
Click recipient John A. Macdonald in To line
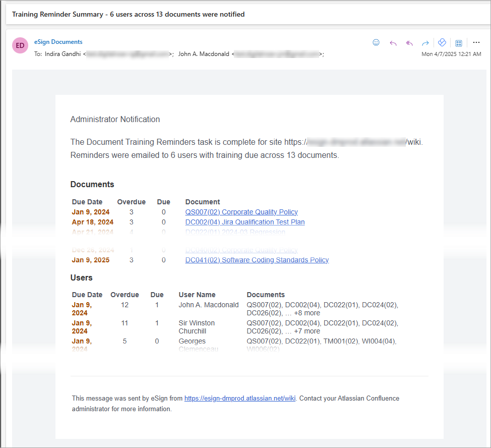(x=204, y=54)
